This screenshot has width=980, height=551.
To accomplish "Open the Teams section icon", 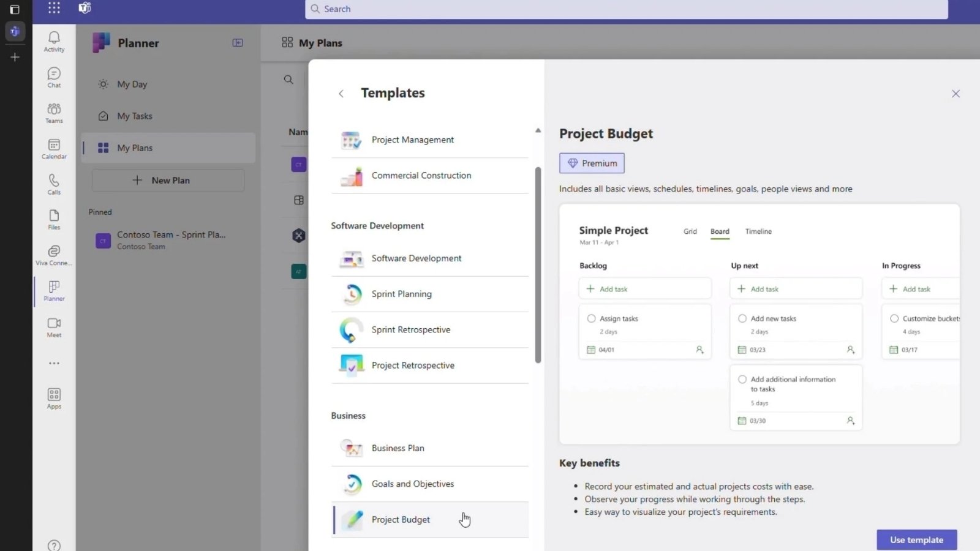I will point(54,113).
